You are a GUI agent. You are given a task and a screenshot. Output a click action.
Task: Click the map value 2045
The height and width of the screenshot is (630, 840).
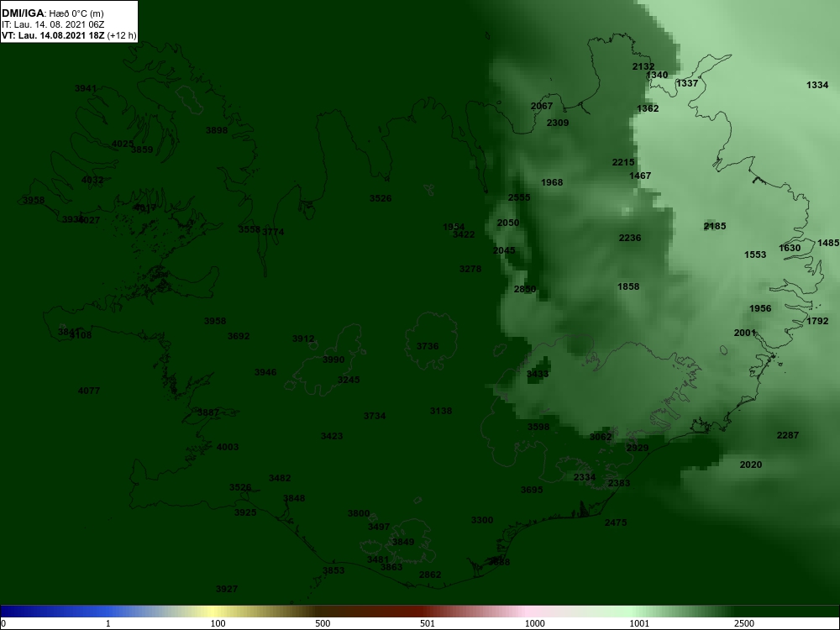coord(504,250)
